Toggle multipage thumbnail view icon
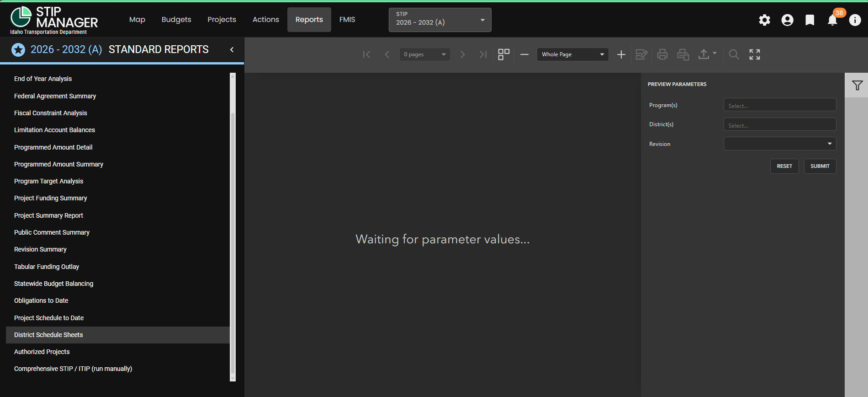This screenshot has height=397, width=868. [504, 54]
